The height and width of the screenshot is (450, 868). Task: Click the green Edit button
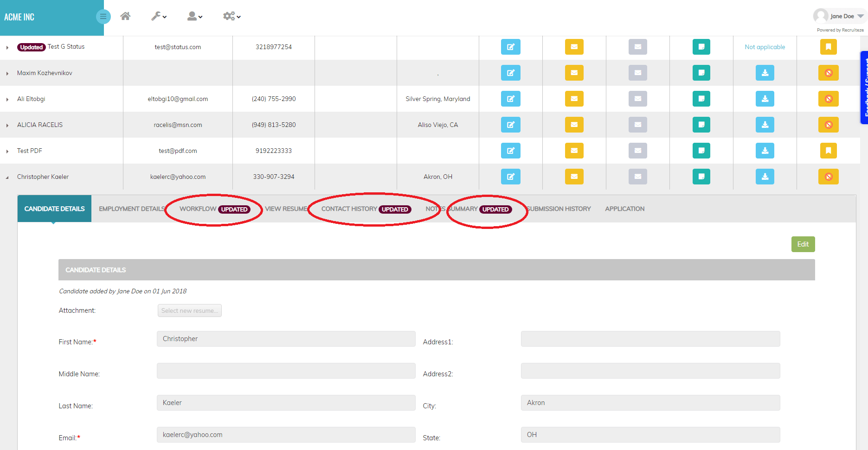click(803, 244)
